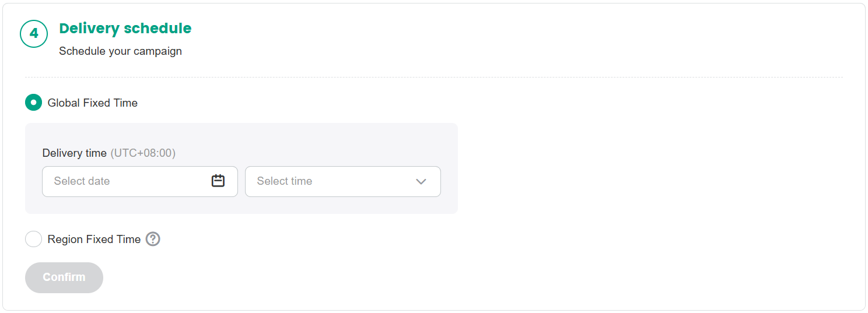Image resolution: width=868 pixels, height=313 pixels.
Task: Click the "Select time" placeholder text
Action: (x=285, y=181)
